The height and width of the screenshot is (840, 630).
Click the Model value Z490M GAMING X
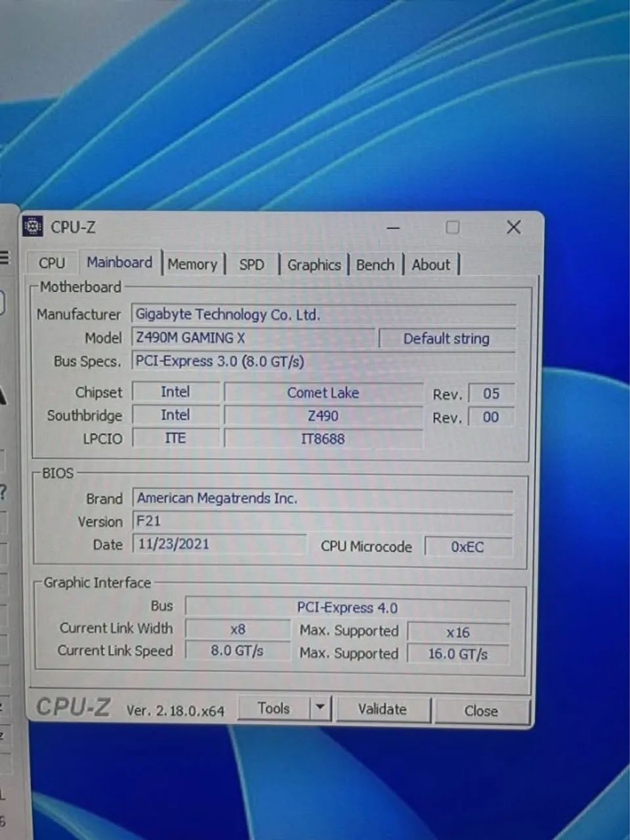click(253, 338)
